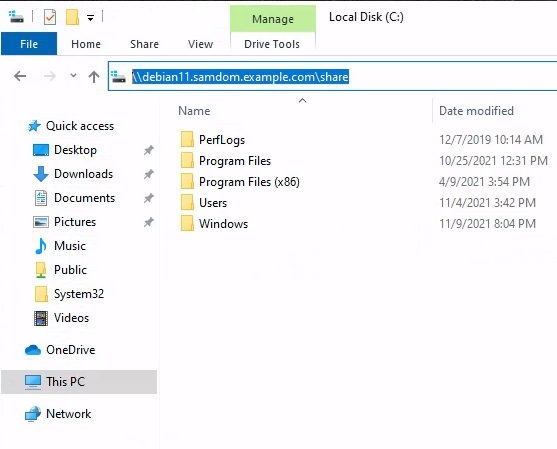This screenshot has width=557, height=449.
Task: Switch to the View ribbon tab
Action: [200, 44]
